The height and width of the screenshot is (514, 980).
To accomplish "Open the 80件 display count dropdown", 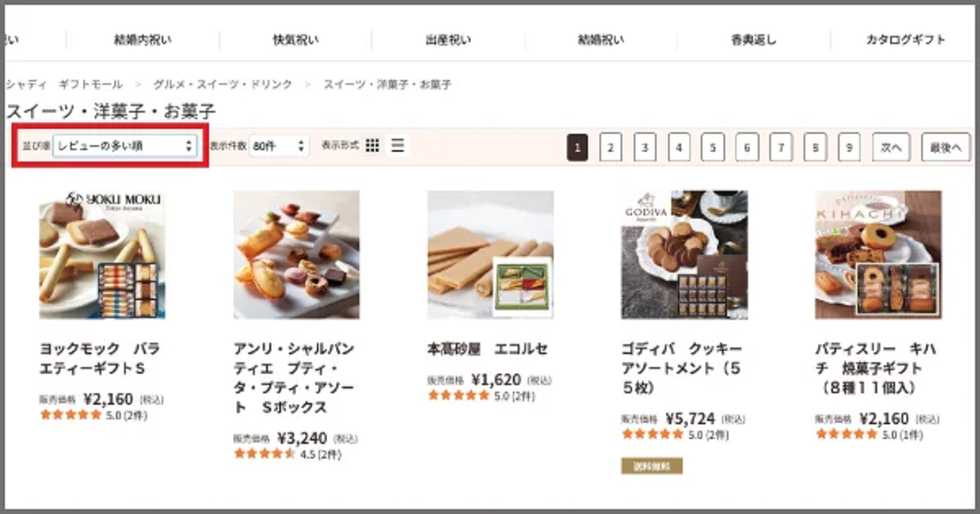I will tap(278, 146).
